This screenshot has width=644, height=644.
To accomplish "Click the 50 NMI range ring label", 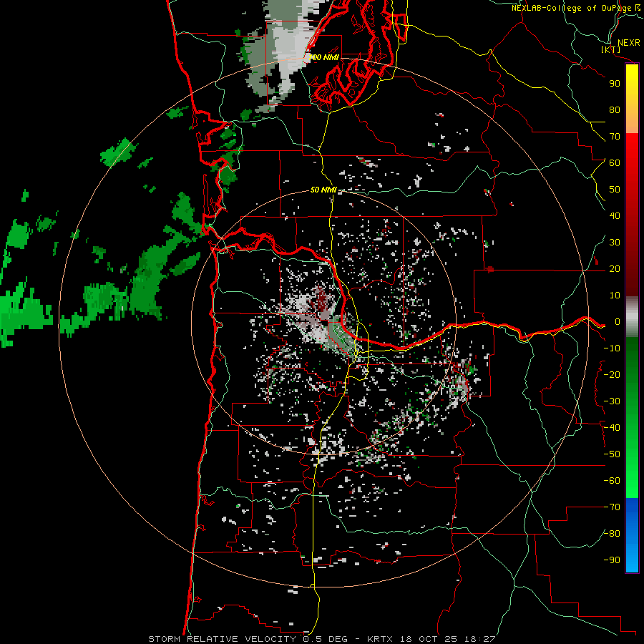I will 323,190.
